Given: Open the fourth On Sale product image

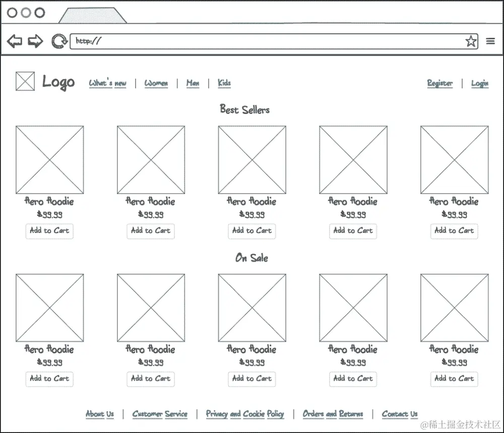Looking at the screenshot, I should pos(353,308).
